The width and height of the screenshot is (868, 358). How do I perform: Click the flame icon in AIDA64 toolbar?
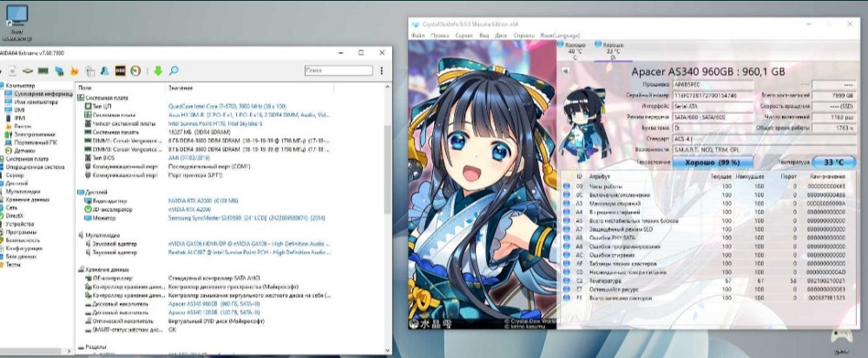point(75,70)
